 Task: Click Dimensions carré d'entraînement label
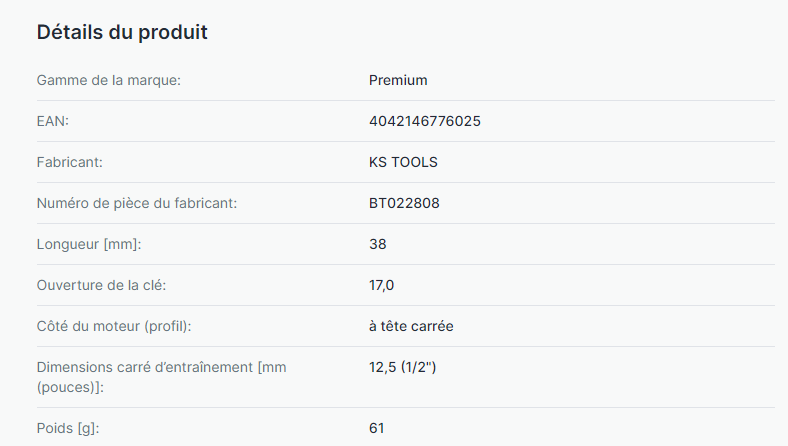pos(161,377)
